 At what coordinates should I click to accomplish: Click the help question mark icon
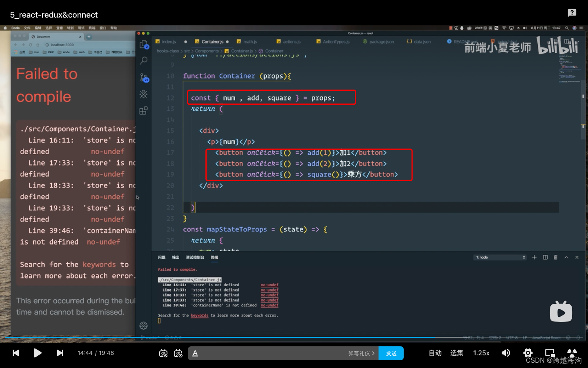(x=572, y=13)
